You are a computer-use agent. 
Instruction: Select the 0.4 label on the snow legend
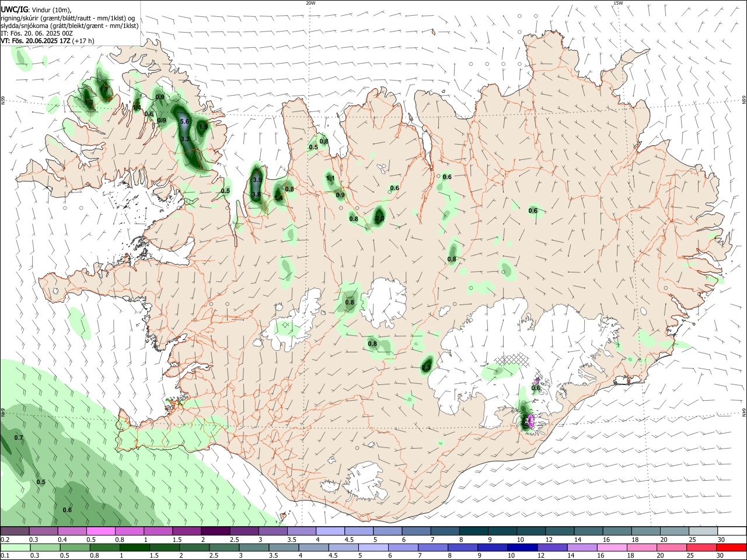62,540
